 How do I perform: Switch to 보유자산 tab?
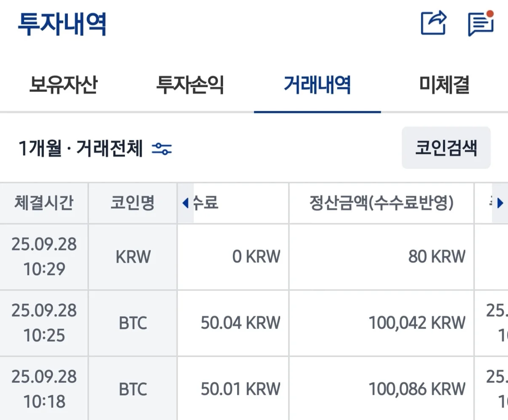point(63,85)
